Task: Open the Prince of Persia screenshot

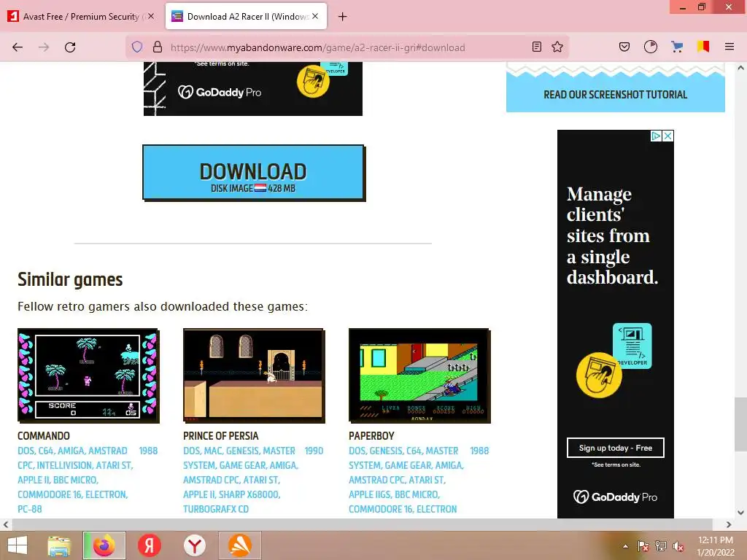Action: click(254, 376)
